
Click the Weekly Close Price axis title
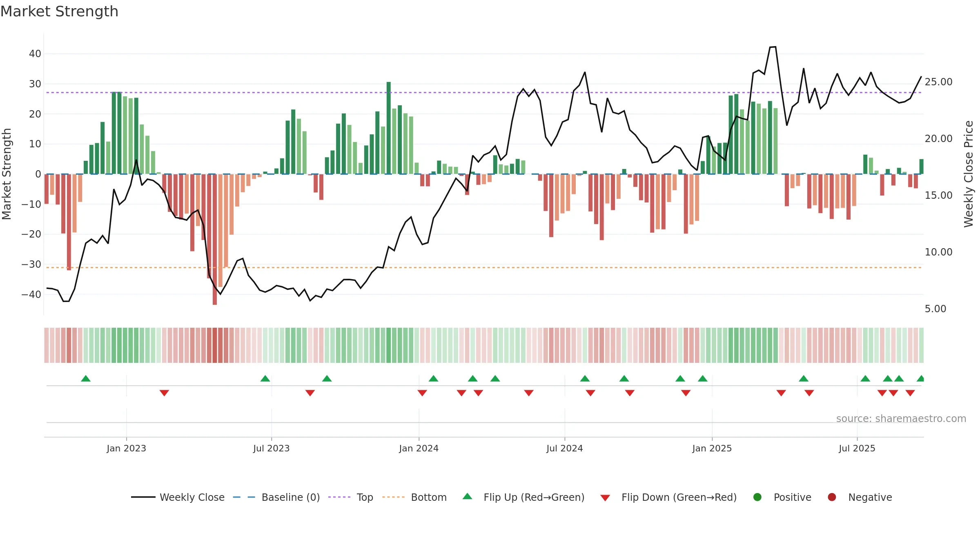969,174
